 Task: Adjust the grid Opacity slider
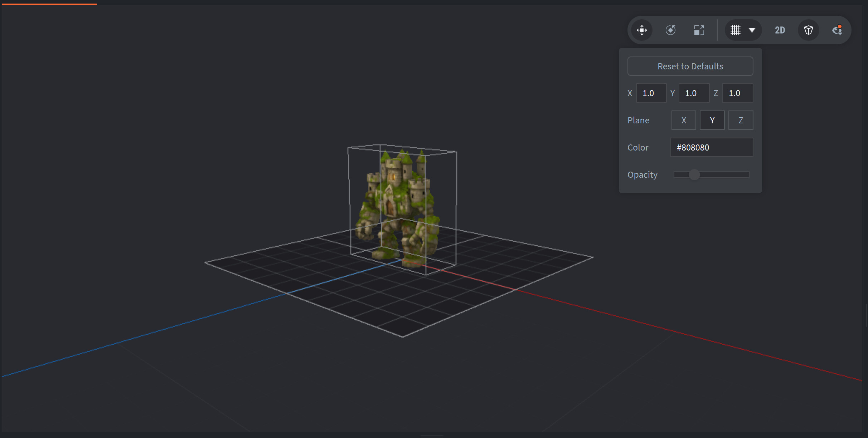pyautogui.click(x=712, y=174)
